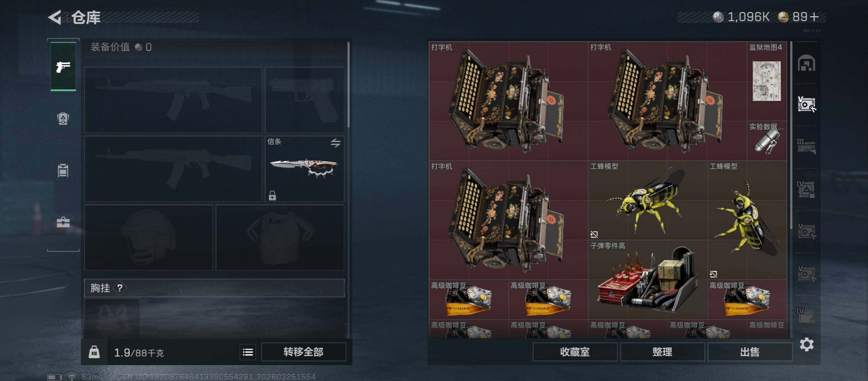Open the item list view icon
This screenshot has width=868, height=381.
(248, 352)
